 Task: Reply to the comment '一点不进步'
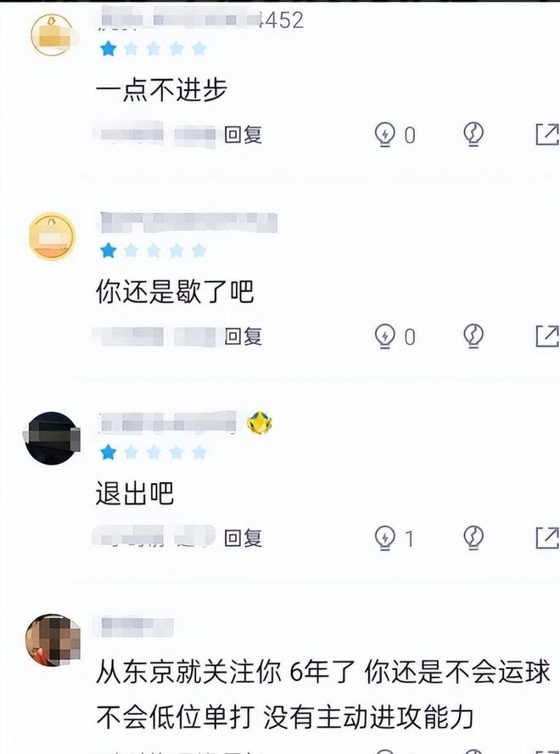click(243, 135)
